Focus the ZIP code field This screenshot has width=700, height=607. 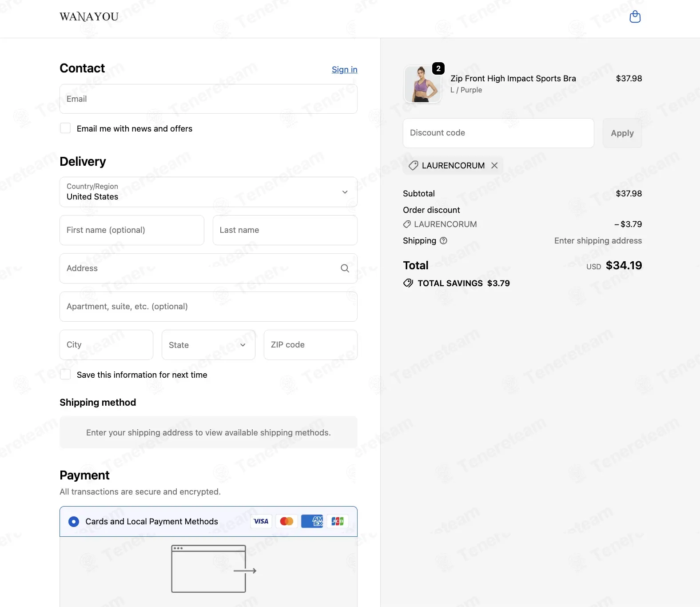[x=310, y=345]
